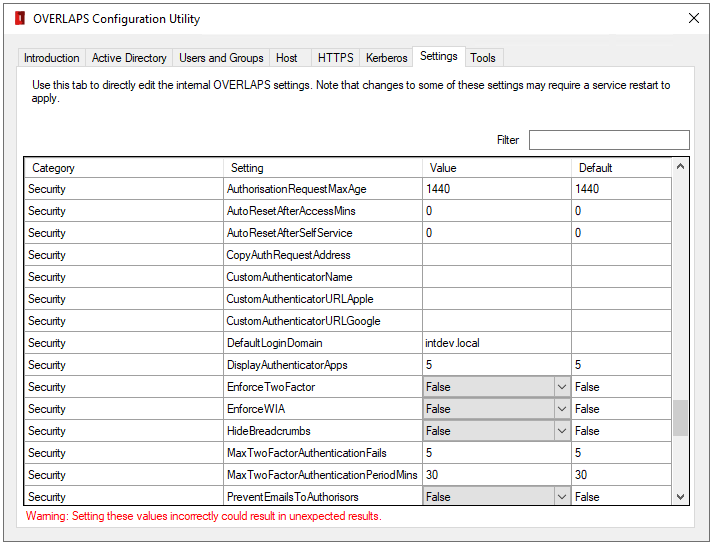The height and width of the screenshot is (544, 713).
Task: Click the CustomAuthenticatorName value cell
Action: [x=497, y=277]
